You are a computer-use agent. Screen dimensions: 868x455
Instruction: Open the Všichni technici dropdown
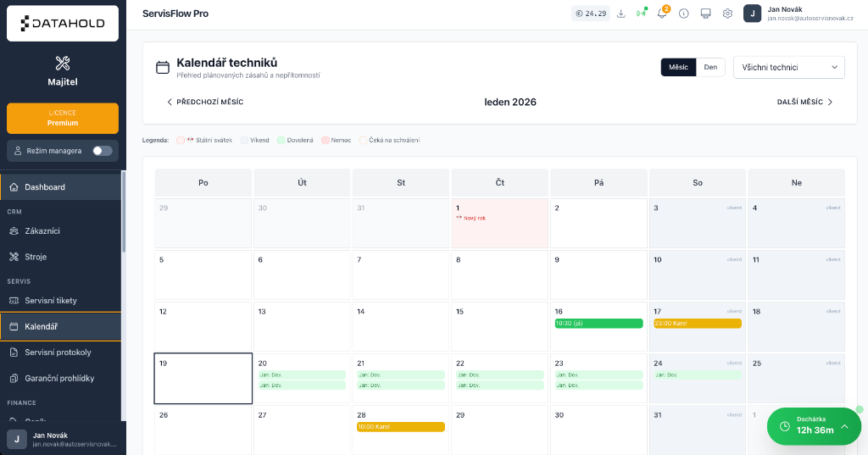pyautogui.click(x=788, y=68)
